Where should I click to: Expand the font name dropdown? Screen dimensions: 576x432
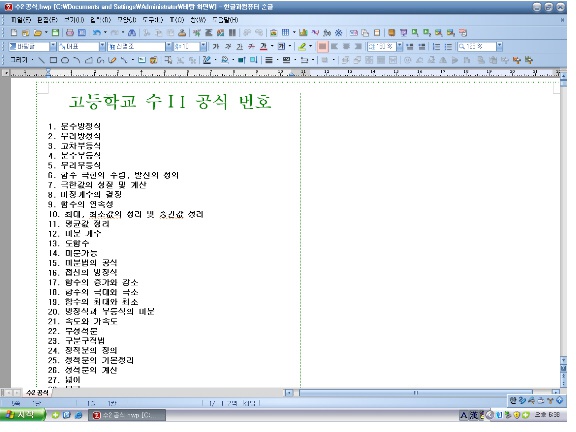169,46
